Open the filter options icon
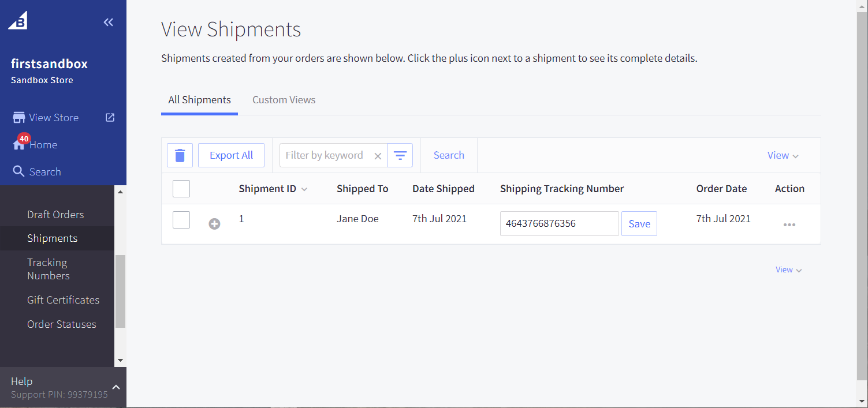 [400, 155]
